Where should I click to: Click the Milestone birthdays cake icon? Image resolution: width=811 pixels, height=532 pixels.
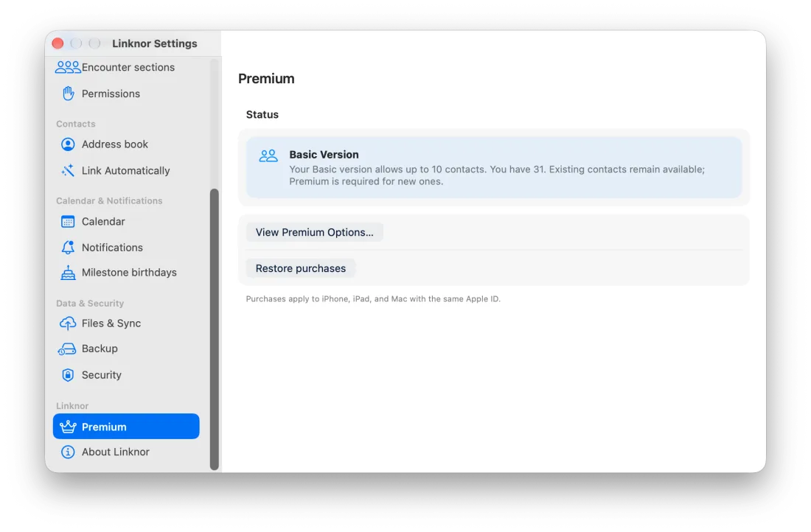click(68, 273)
